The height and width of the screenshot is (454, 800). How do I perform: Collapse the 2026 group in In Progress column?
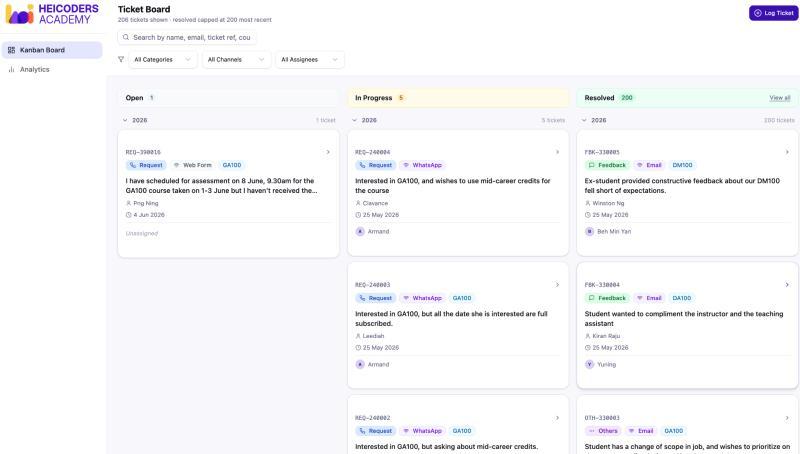355,120
